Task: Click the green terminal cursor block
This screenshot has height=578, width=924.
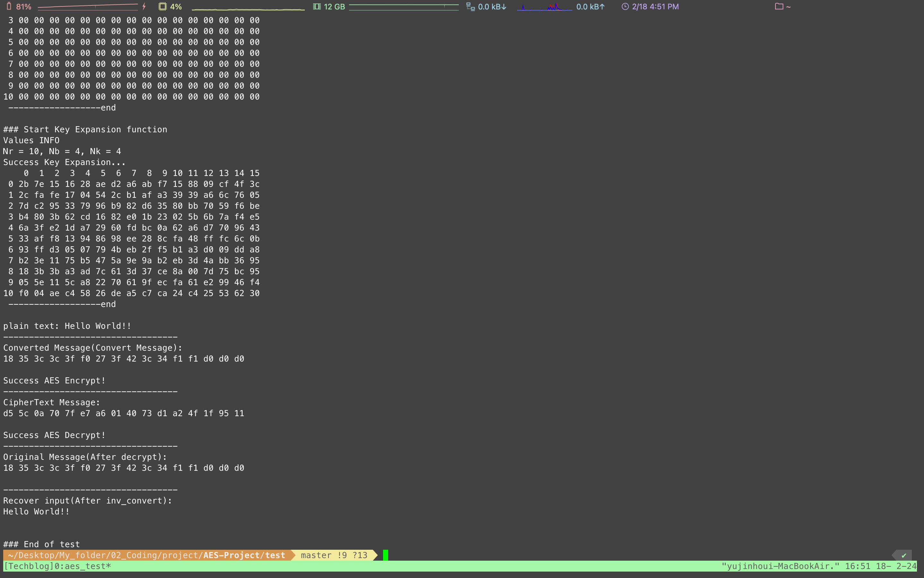Action: [x=386, y=555]
